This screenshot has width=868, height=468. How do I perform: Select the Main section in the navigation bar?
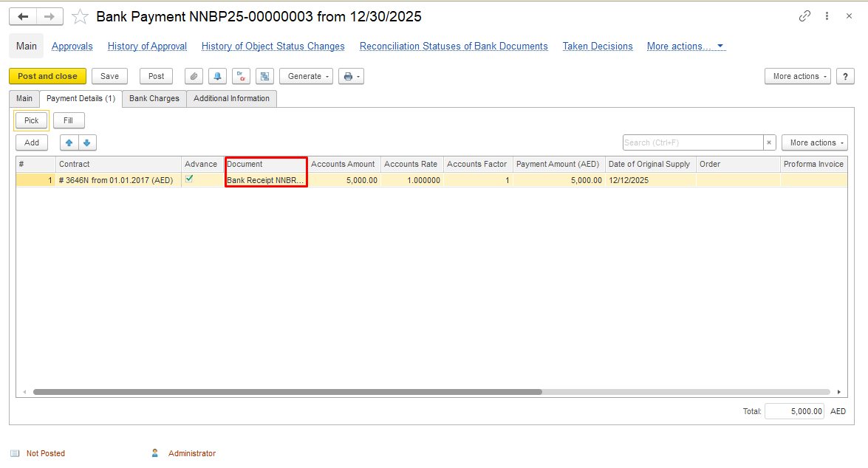[27, 46]
